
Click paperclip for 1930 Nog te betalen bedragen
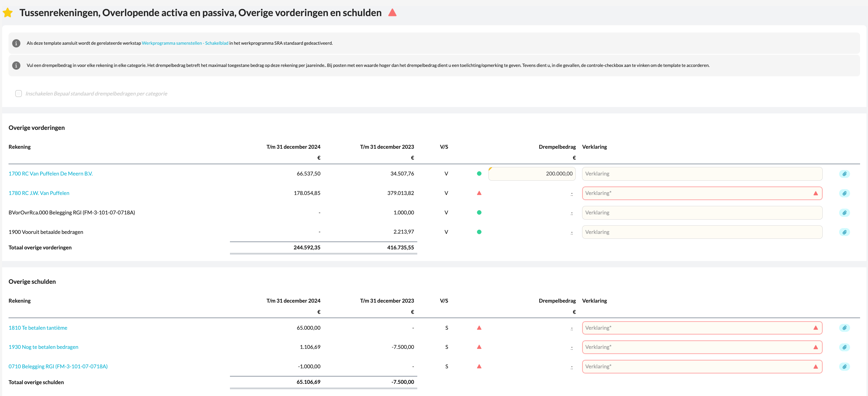click(x=844, y=347)
